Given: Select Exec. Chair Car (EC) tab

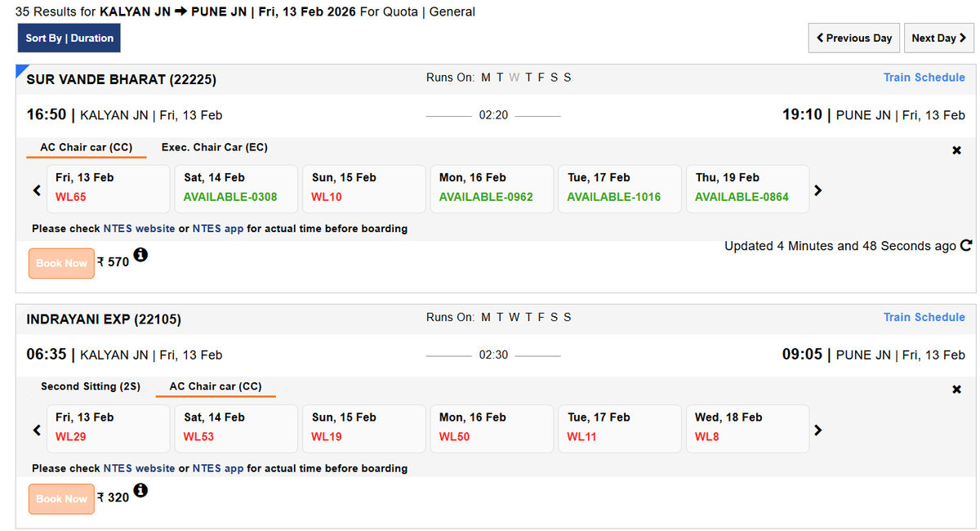Looking at the screenshot, I should tap(215, 148).
